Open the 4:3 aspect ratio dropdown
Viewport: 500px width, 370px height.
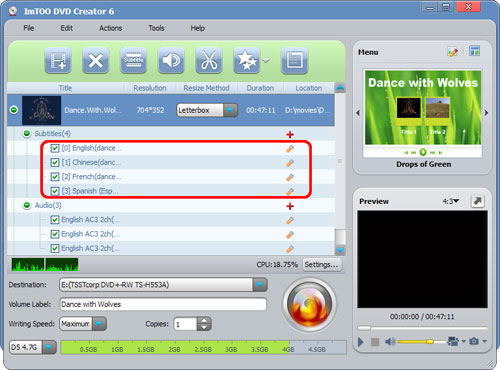[451, 201]
